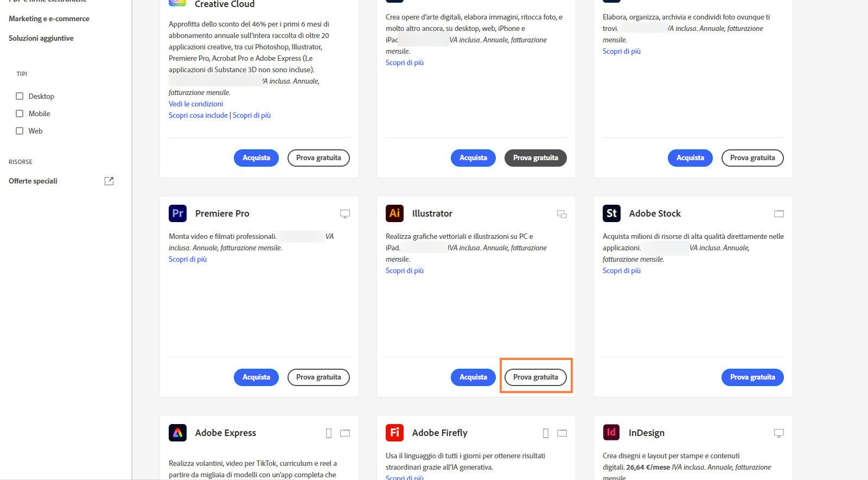Click Acquista next to the dark Prova gratuita
868x480 pixels.
tap(473, 158)
